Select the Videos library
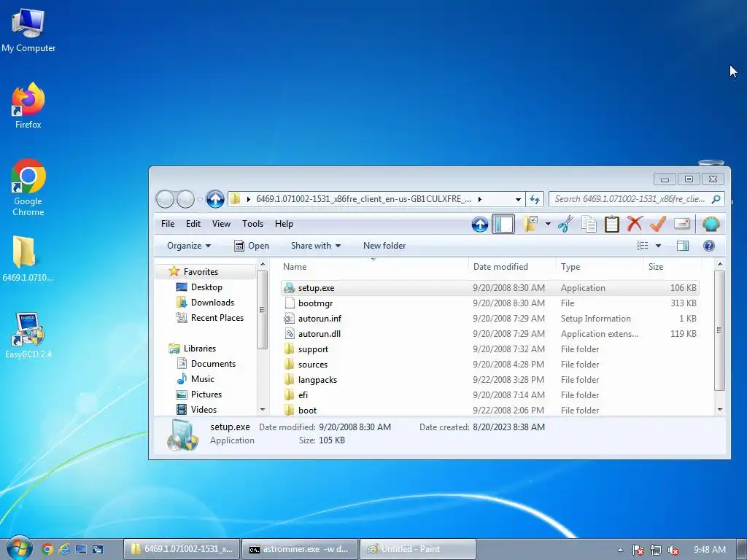747x560 pixels. [204, 410]
